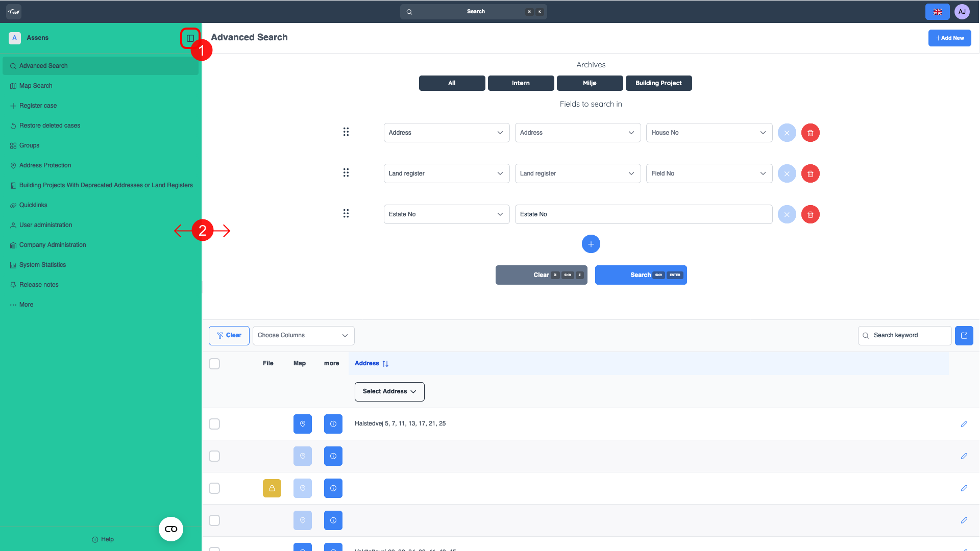Click the yellow lock file icon
Screen dimensions: 980x551
272,488
